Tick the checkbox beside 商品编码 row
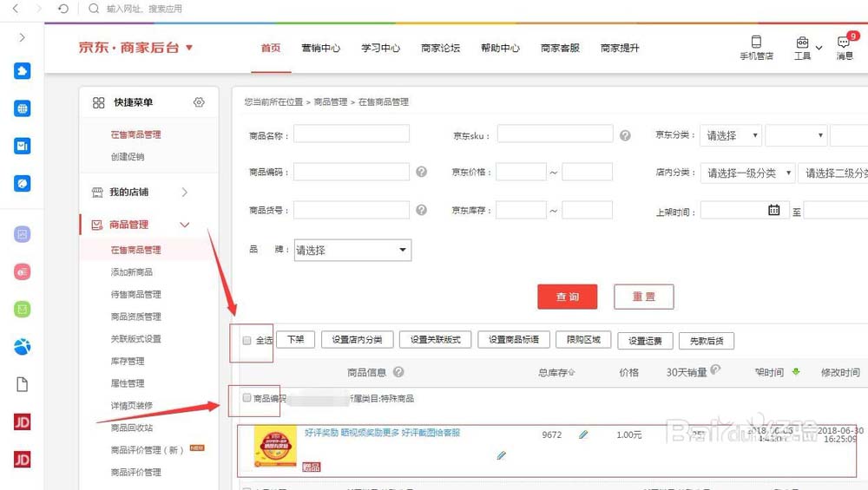The height and width of the screenshot is (490, 868). (x=247, y=398)
